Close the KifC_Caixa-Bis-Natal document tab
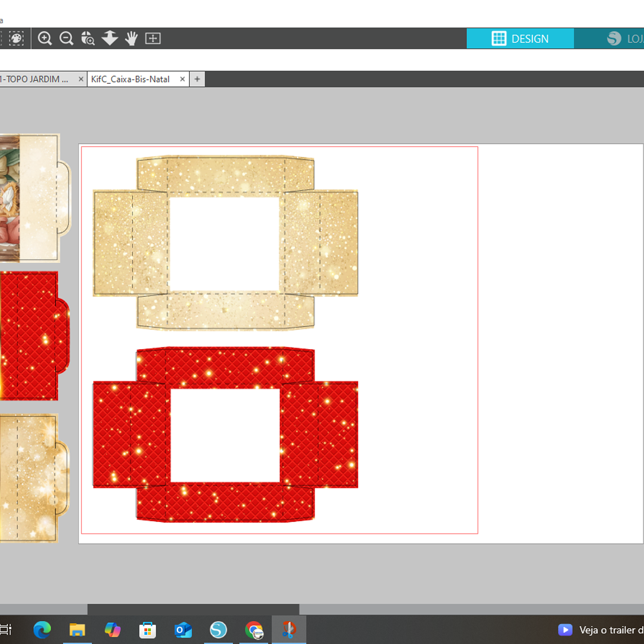 coord(182,79)
